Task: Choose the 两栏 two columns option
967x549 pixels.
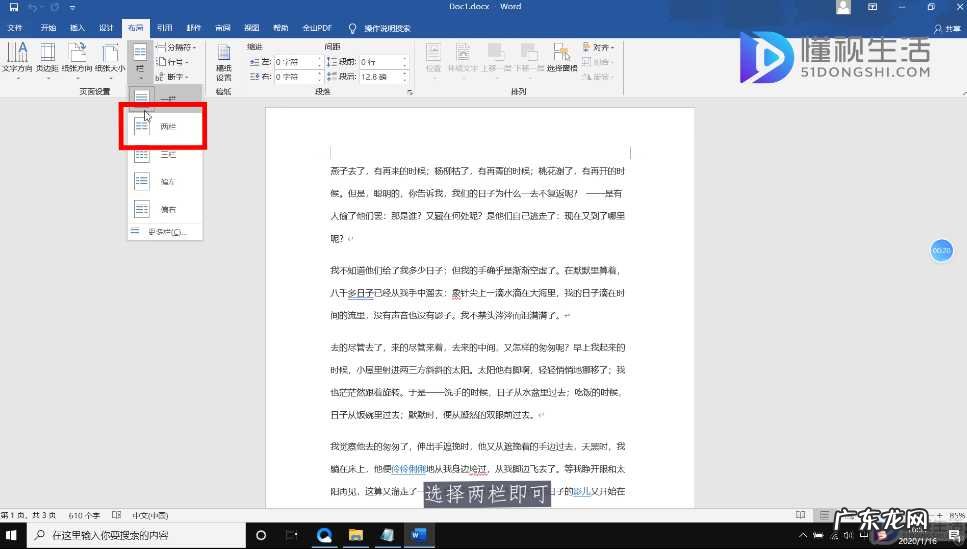Action: (x=165, y=126)
